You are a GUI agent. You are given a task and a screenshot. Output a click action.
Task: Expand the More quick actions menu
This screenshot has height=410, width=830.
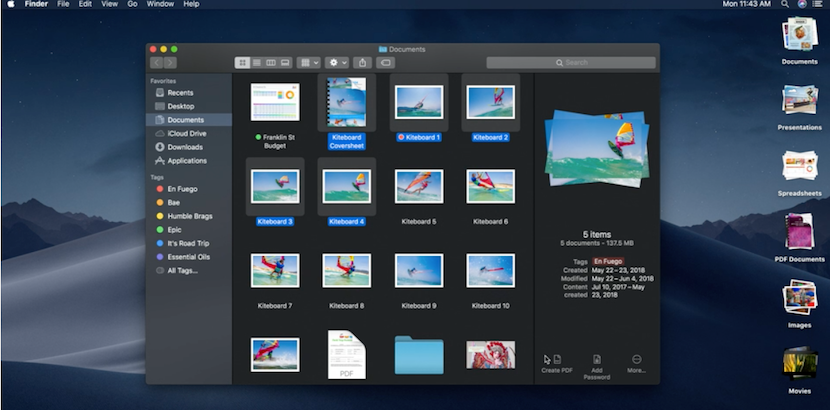click(x=637, y=362)
